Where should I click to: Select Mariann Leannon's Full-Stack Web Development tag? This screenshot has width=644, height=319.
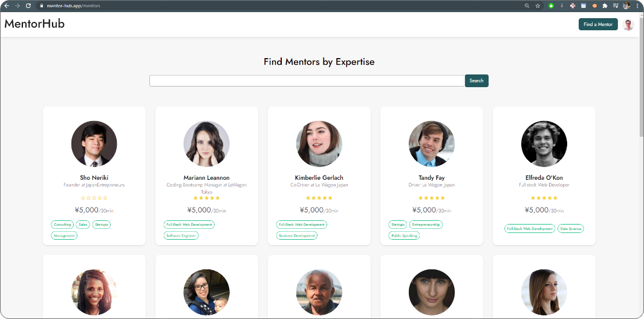tap(189, 225)
